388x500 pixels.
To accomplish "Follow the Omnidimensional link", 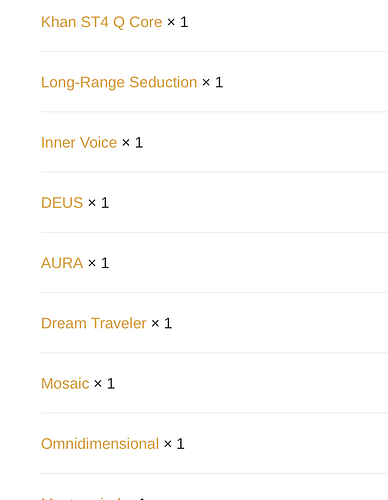I will coord(100,444).
